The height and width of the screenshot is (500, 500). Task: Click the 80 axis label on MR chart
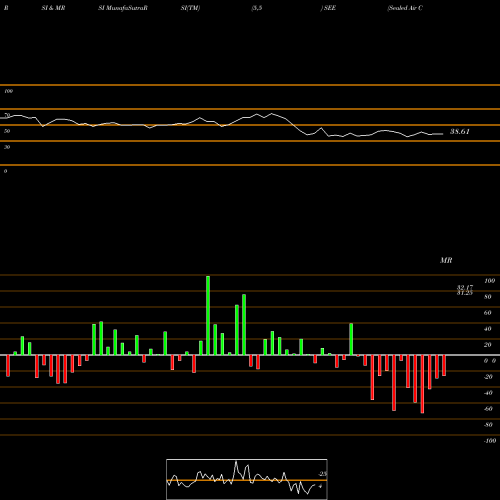pyautogui.click(x=488, y=297)
